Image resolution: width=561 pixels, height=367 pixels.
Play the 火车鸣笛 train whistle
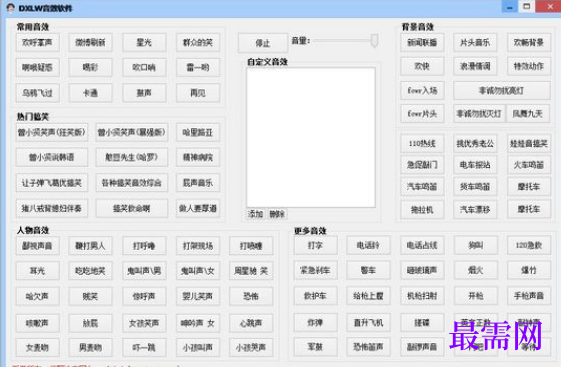coord(528,165)
